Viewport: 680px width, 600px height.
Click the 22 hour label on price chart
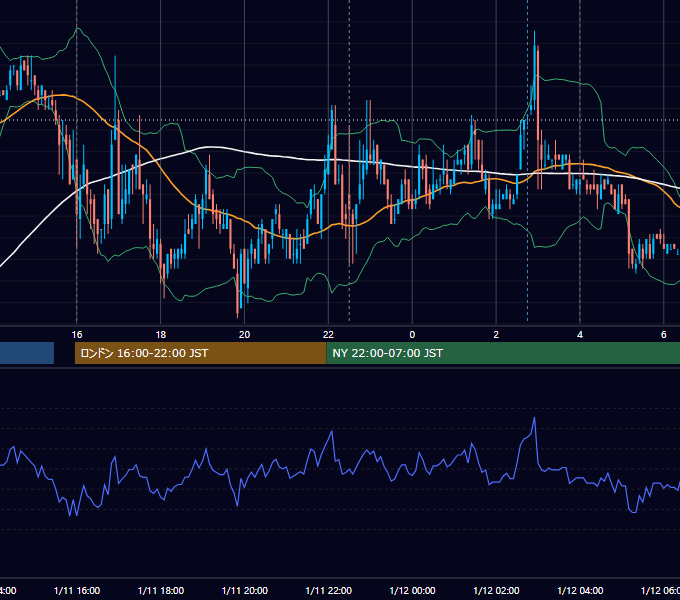point(328,335)
